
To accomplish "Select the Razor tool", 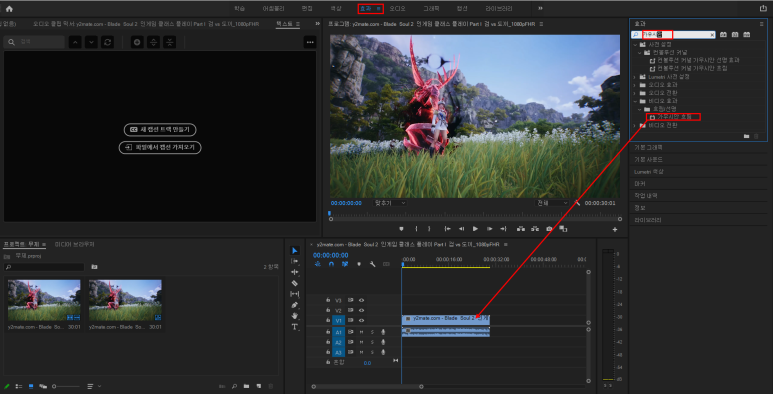I will 295,283.
